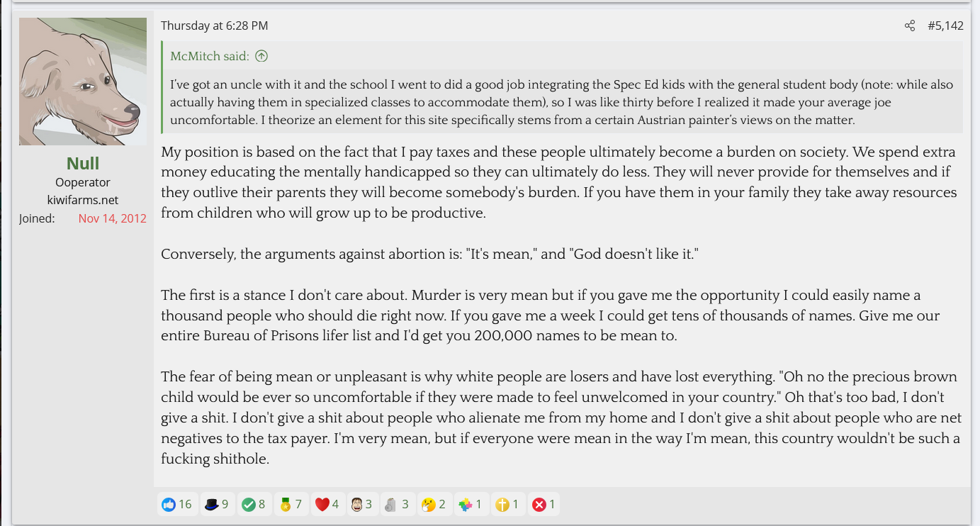This screenshot has width=980, height=526.
Task: Click the Nov 14, 2012 joined date
Action: pyautogui.click(x=113, y=218)
